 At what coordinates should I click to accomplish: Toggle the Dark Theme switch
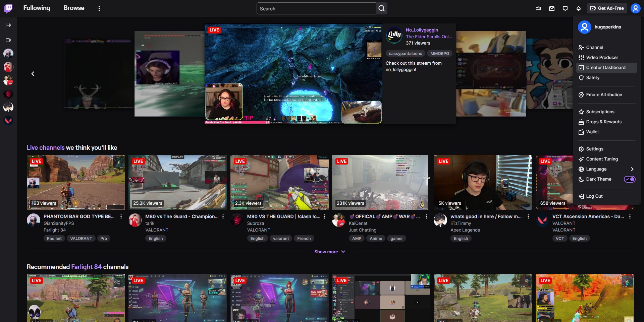click(x=630, y=179)
